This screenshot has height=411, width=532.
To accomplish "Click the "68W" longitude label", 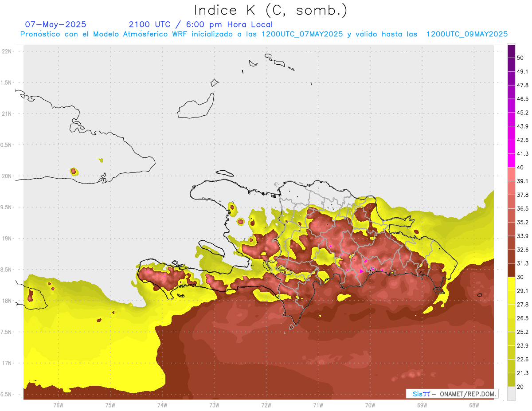I will coord(474,405).
